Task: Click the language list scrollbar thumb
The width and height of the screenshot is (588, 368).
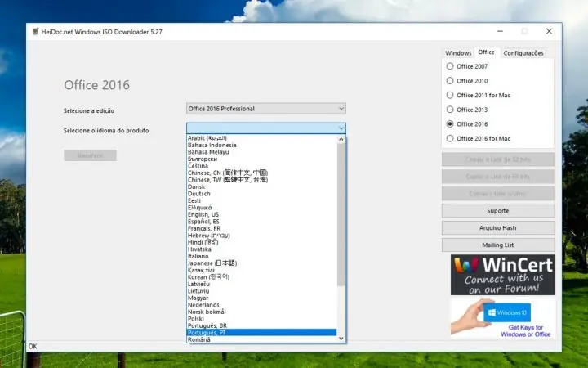Action: 341,214
